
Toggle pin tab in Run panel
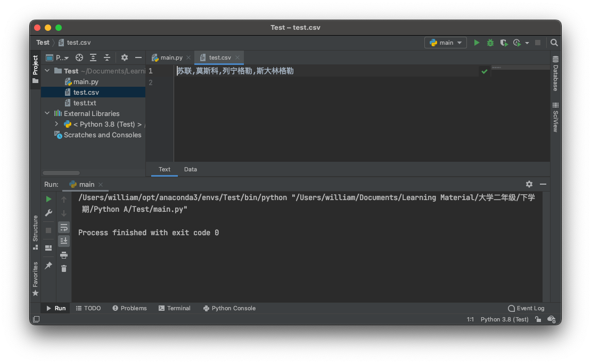tap(48, 265)
